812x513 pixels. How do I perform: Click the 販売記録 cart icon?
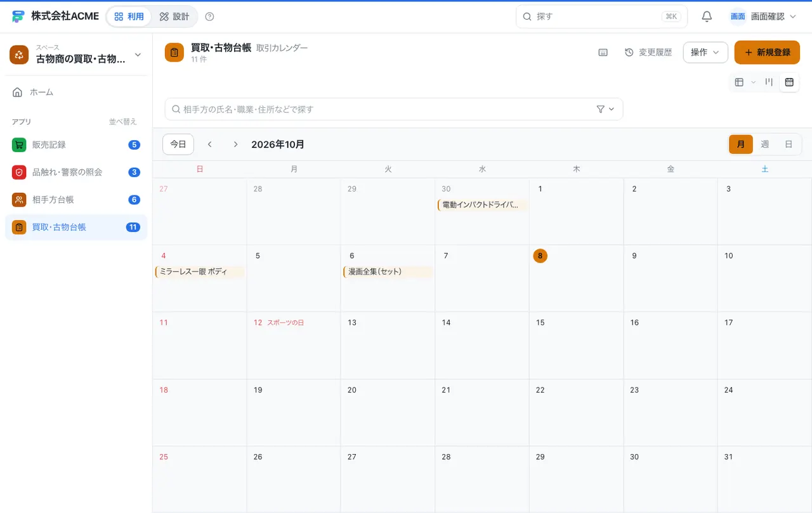(x=19, y=145)
